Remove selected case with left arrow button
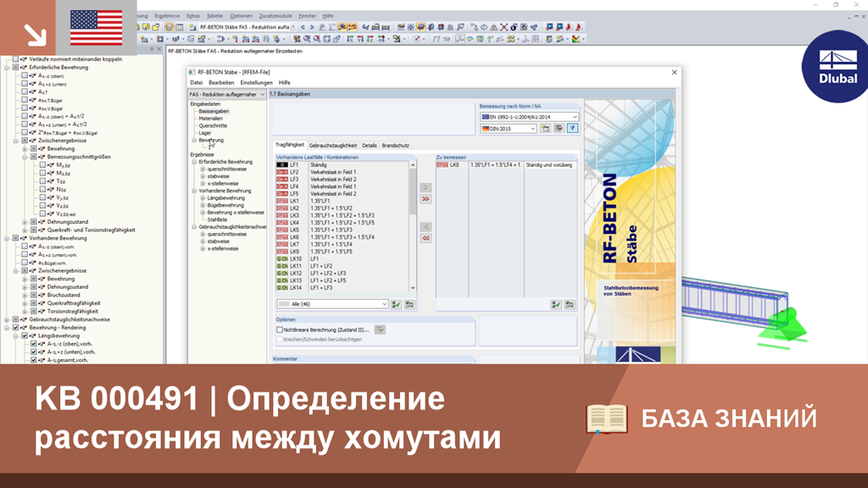868x488 pixels. 426,227
